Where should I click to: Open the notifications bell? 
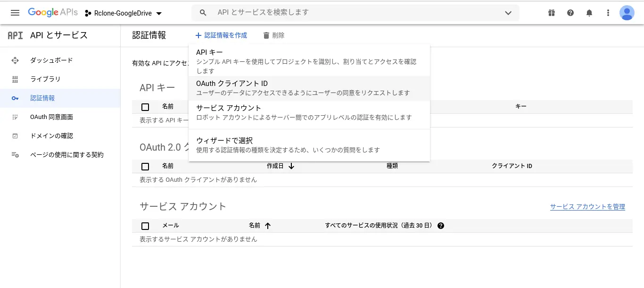(x=589, y=13)
